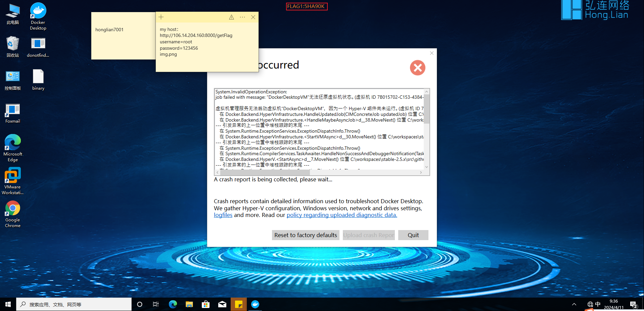The width and height of the screenshot is (644, 311).
Task: Click Reset to factory defaults button
Action: click(x=306, y=235)
